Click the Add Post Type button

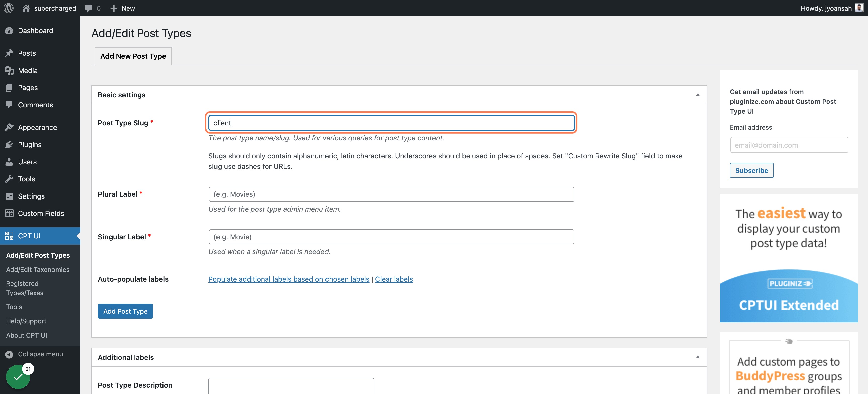(125, 311)
